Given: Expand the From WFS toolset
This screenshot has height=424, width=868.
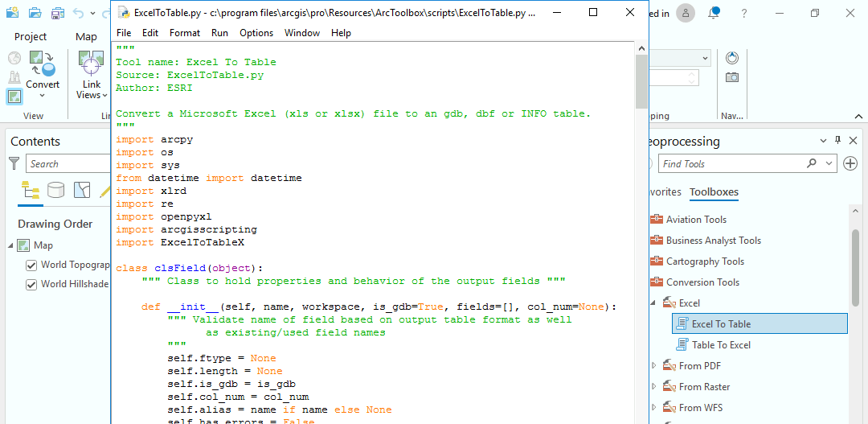Looking at the screenshot, I should tap(653, 408).
